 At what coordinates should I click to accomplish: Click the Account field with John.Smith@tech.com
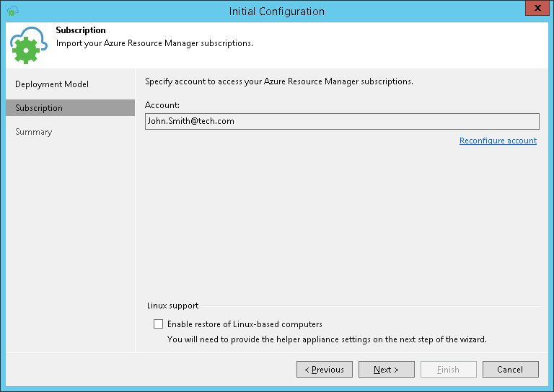point(342,121)
